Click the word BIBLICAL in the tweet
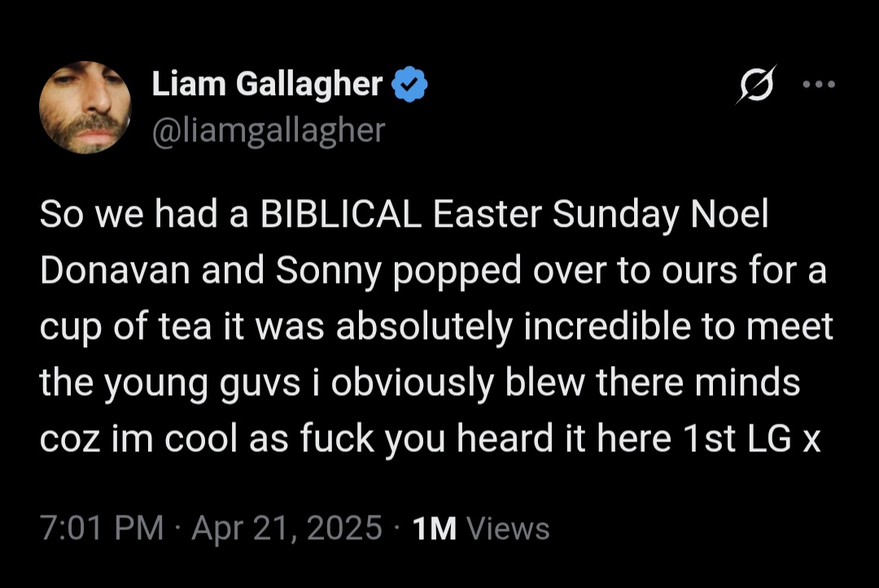The width and height of the screenshot is (879, 588). coord(340,214)
